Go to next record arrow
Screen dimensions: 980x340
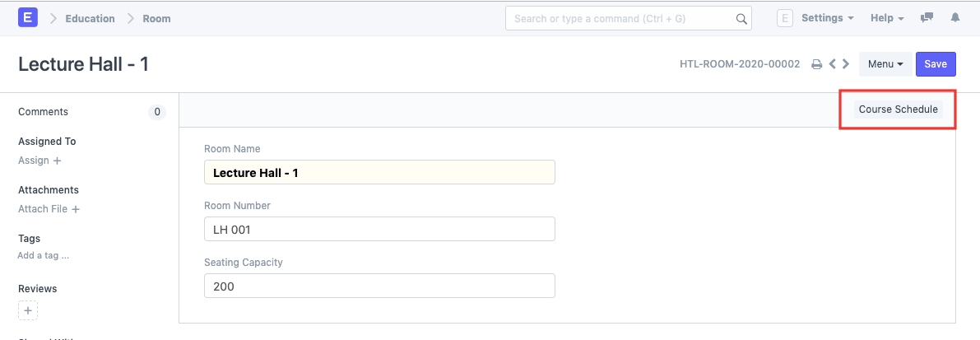click(x=846, y=64)
